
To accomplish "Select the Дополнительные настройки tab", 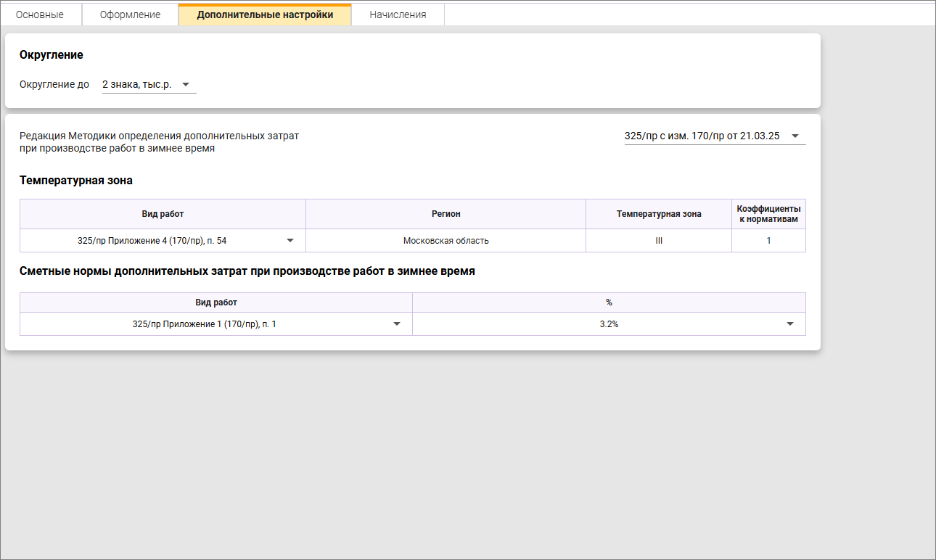I will 265,15.
